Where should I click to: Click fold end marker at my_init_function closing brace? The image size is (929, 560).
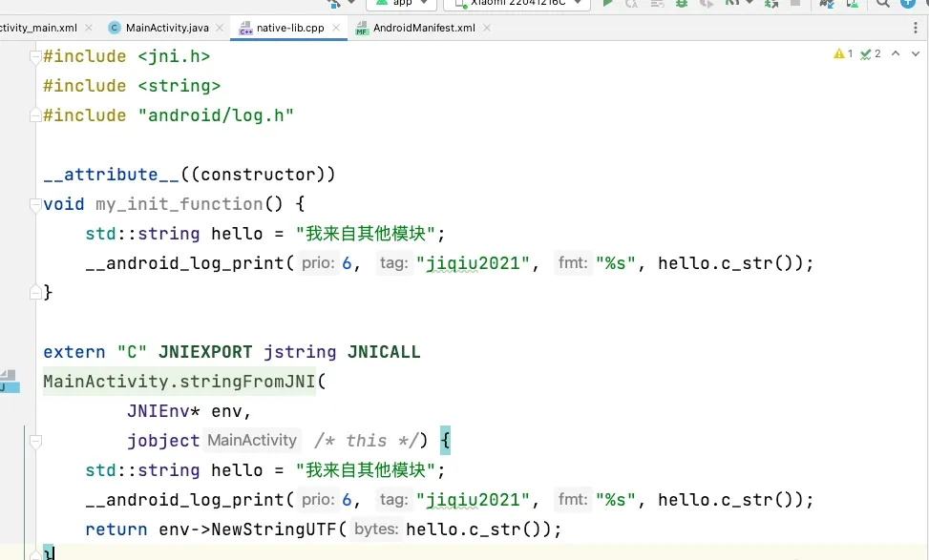[x=35, y=293]
